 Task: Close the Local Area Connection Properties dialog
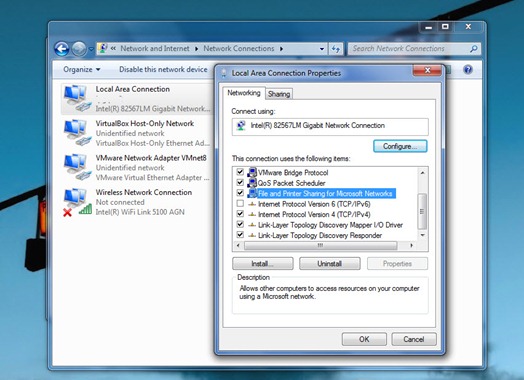click(427, 70)
